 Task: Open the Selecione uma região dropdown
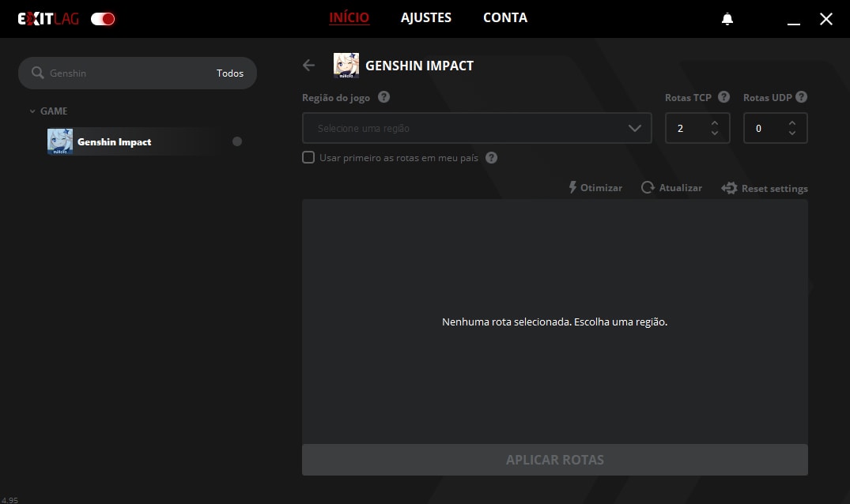click(x=477, y=128)
